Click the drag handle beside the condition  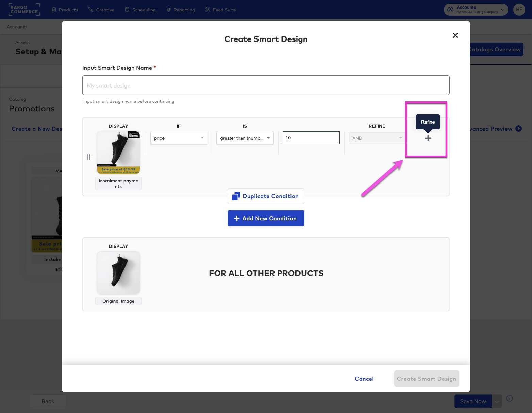pos(89,157)
